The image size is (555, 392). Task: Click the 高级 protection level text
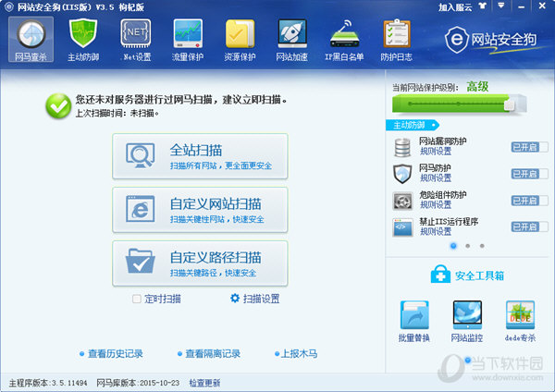click(477, 86)
